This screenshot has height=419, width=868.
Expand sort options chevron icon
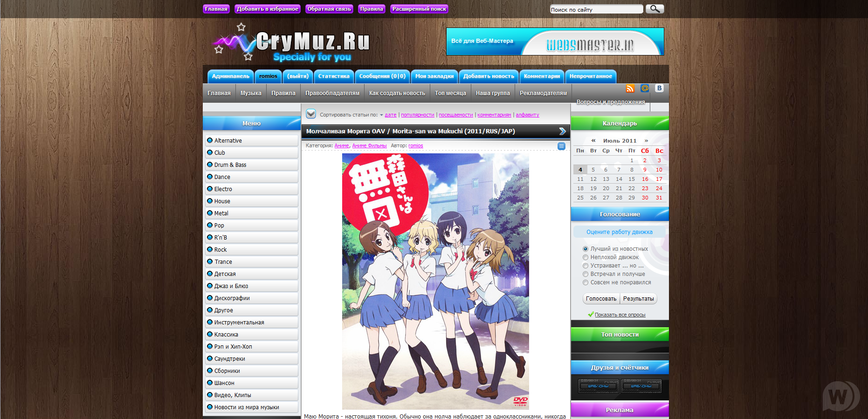[x=311, y=114]
